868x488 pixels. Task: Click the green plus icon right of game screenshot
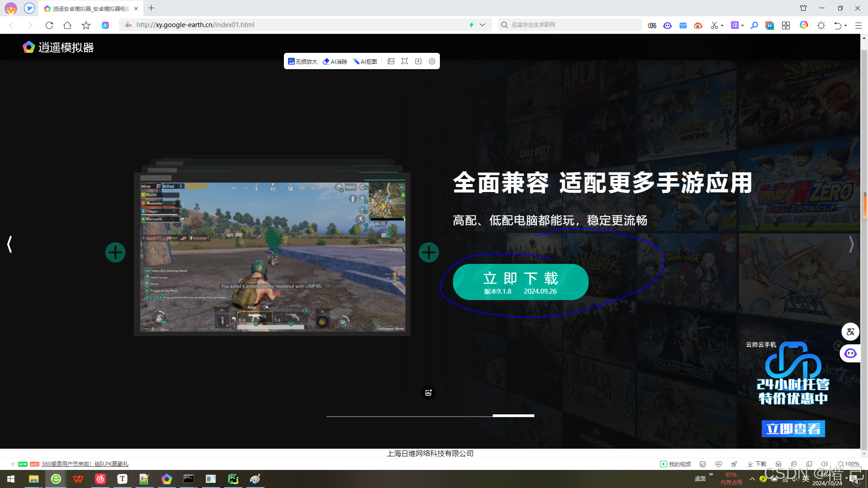pos(429,252)
